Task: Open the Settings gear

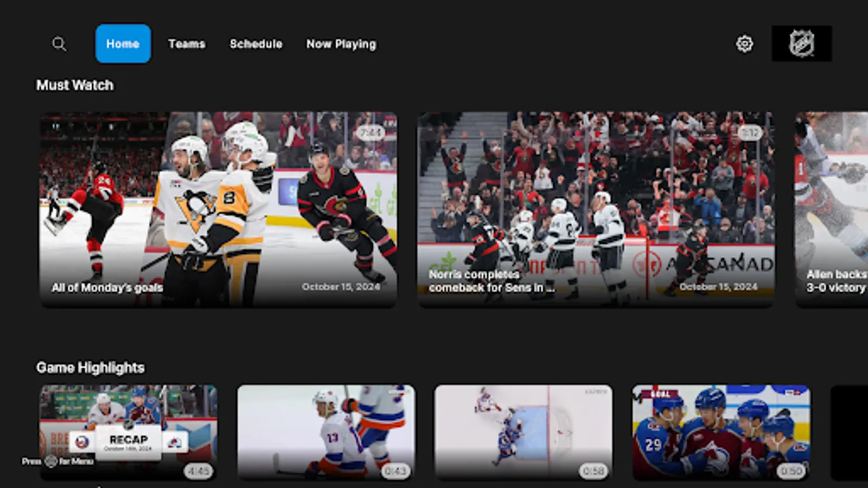Action: coord(744,44)
